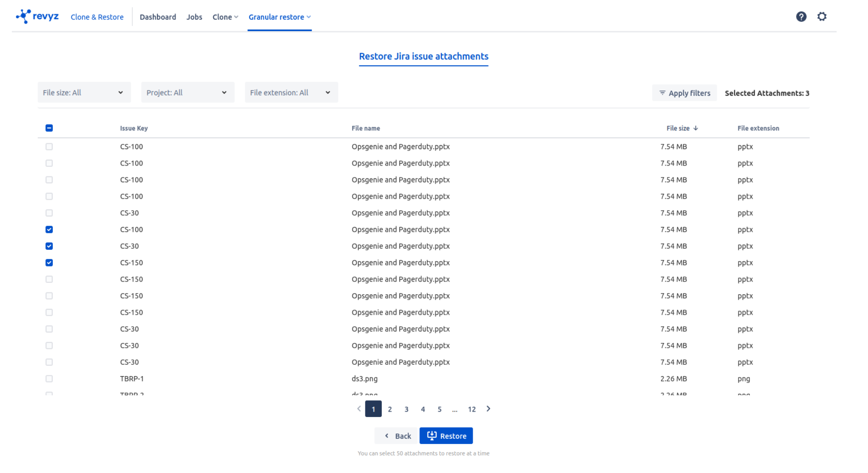Check the TBRP-1 ds3.png checkbox

point(49,379)
